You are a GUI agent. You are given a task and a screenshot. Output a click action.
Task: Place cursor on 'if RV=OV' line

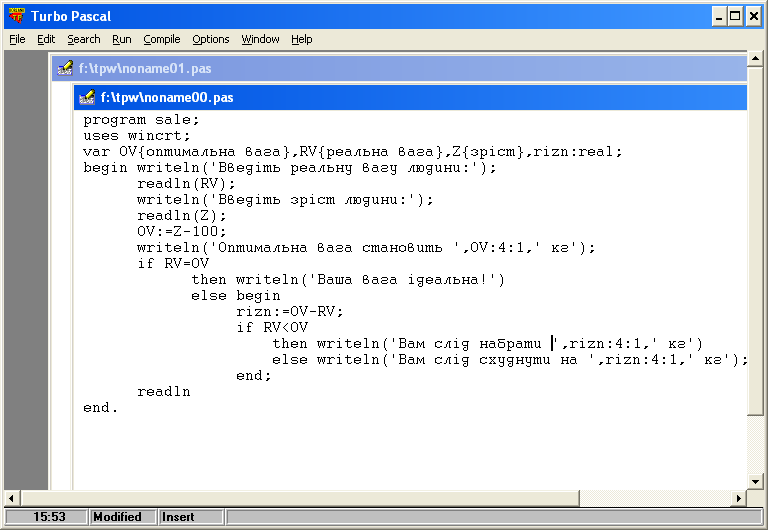(x=173, y=264)
